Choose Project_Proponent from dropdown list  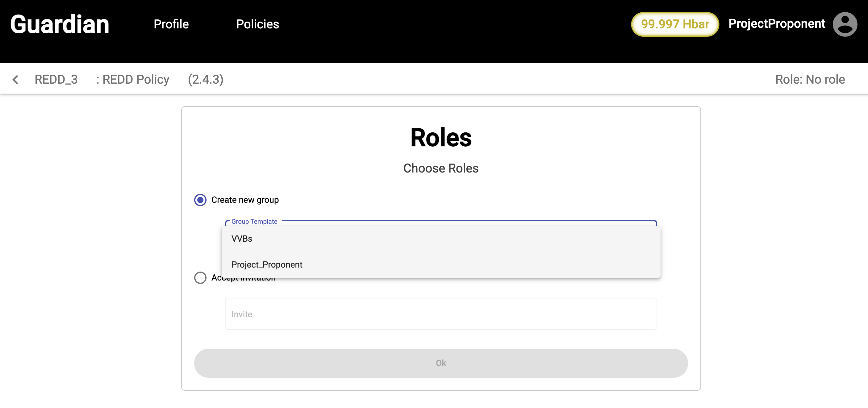click(x=266, y=264)
